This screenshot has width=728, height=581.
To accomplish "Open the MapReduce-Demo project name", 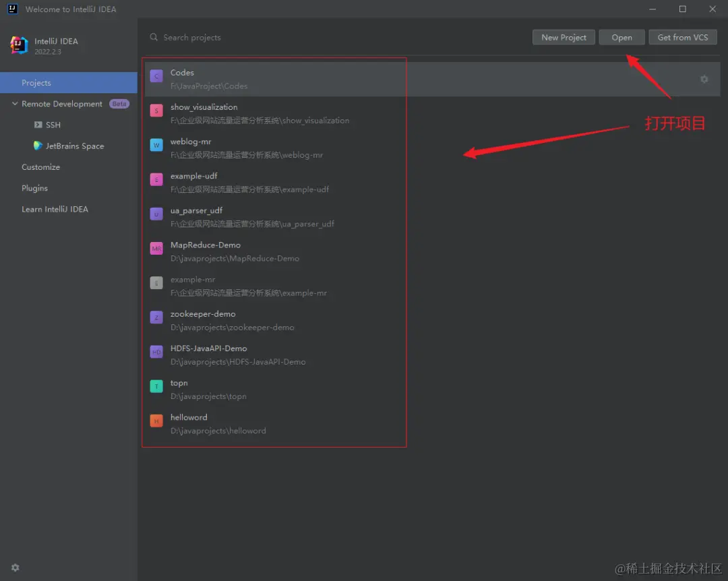I will pos(205,245).
